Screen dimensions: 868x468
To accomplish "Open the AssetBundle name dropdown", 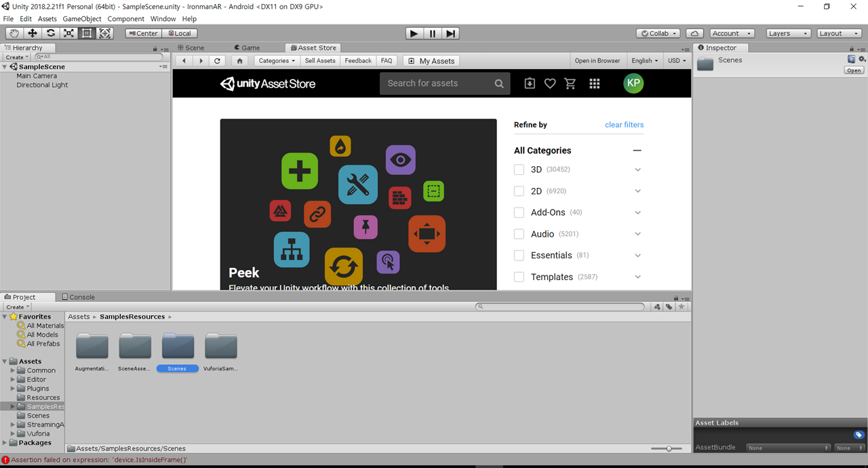I will tap(789, 448).
